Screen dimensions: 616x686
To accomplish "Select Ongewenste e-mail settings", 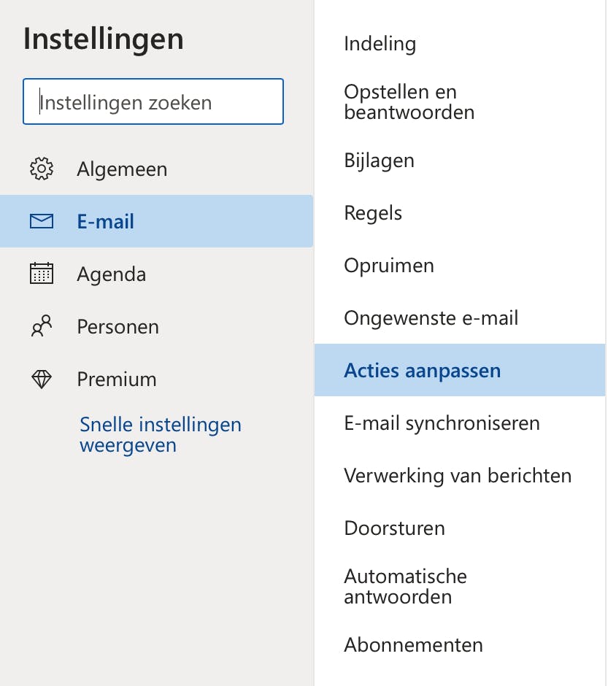I will (x=431, y=317).
